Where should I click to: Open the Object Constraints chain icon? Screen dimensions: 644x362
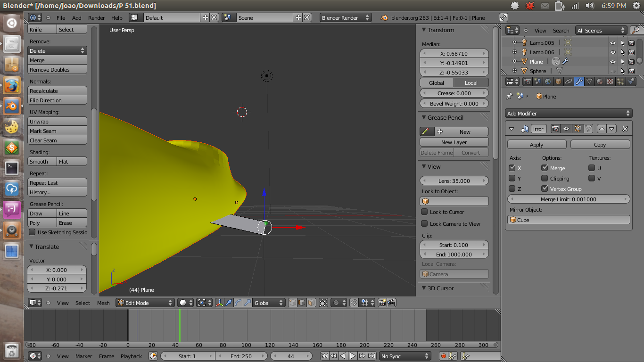point(569,82)
